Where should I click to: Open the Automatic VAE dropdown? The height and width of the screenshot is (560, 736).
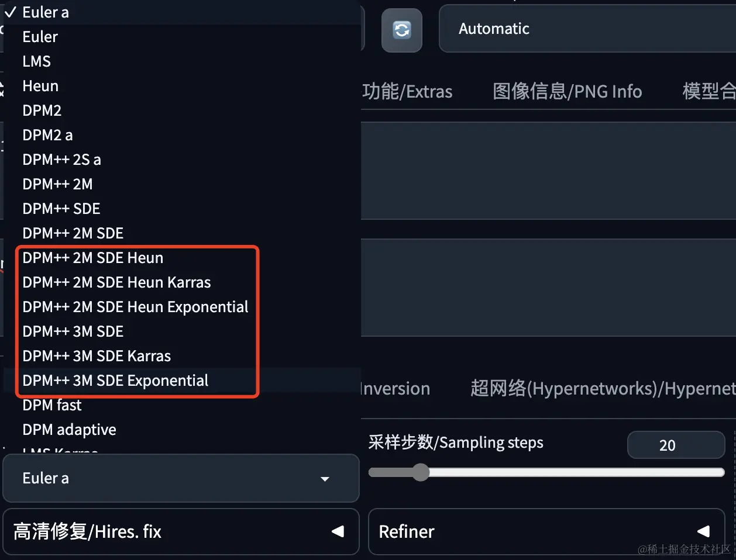(585, 28)
